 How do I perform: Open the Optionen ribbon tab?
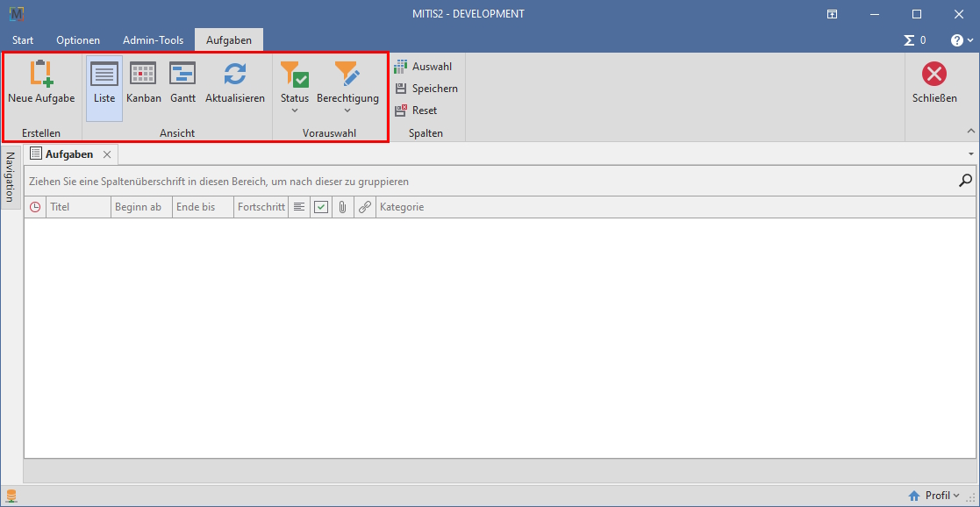(x=78, y=40)
